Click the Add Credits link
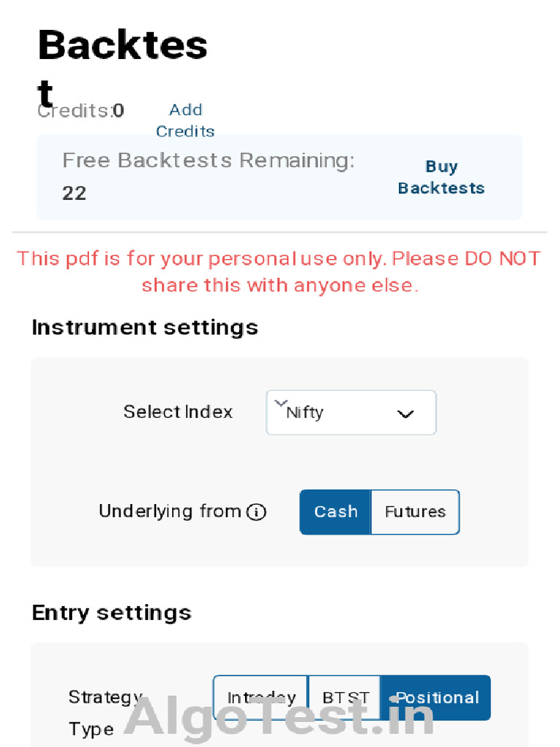 point(185,120)
